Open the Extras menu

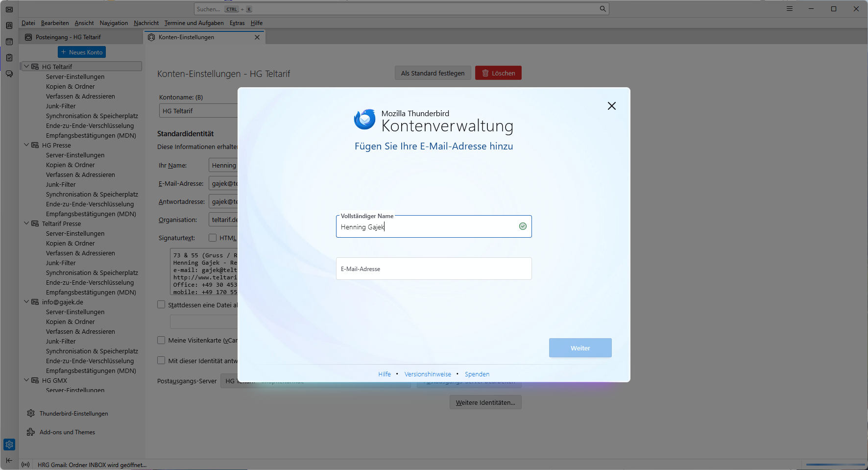point(237,23)
